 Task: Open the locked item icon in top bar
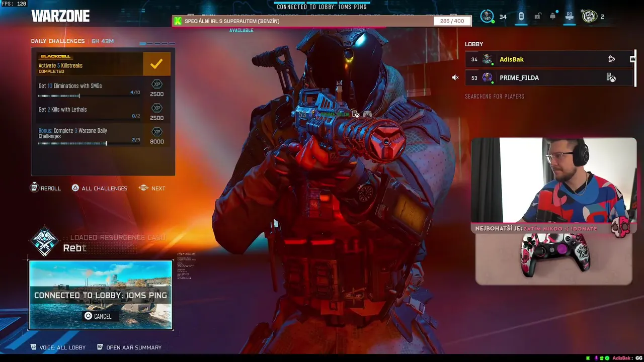tap(537, 17)
